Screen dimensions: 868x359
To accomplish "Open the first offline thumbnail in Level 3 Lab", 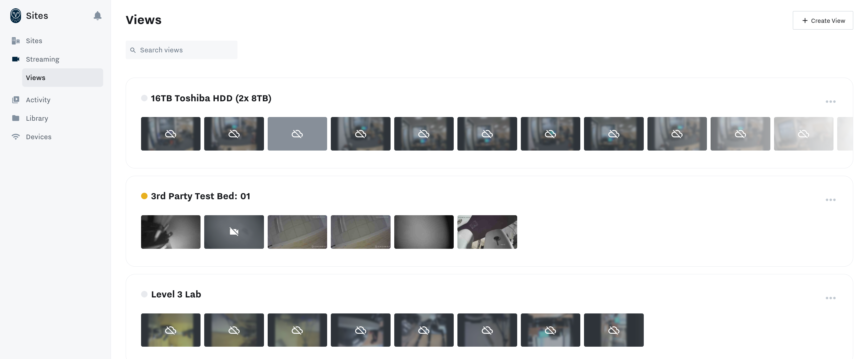I will click(x=171, y=330).
